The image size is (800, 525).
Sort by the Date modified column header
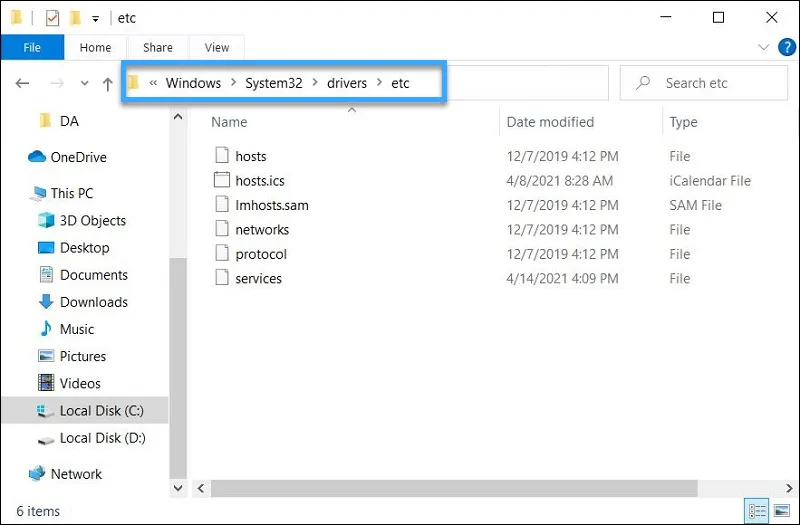click(x=550, y=122)
